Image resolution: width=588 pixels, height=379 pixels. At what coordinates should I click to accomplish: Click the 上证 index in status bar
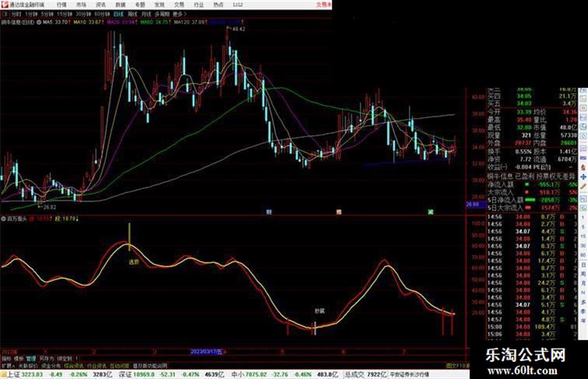point(14,375)
